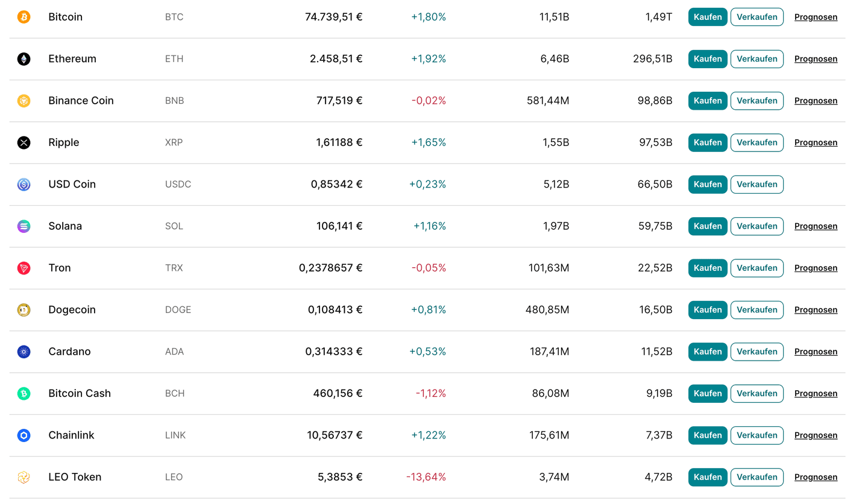Click the USD Coin logo icon
The image size is (868, 503).
coord(24,185)
